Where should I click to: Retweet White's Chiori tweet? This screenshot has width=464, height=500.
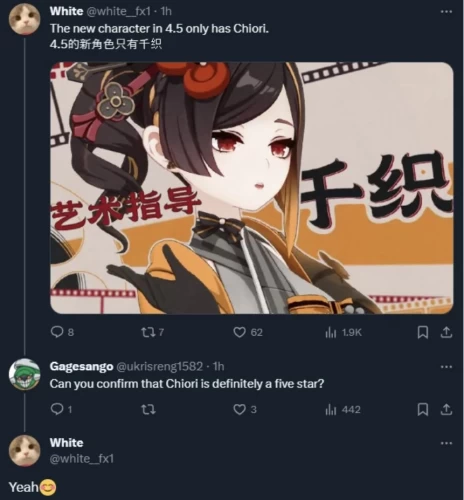[146, 332]
